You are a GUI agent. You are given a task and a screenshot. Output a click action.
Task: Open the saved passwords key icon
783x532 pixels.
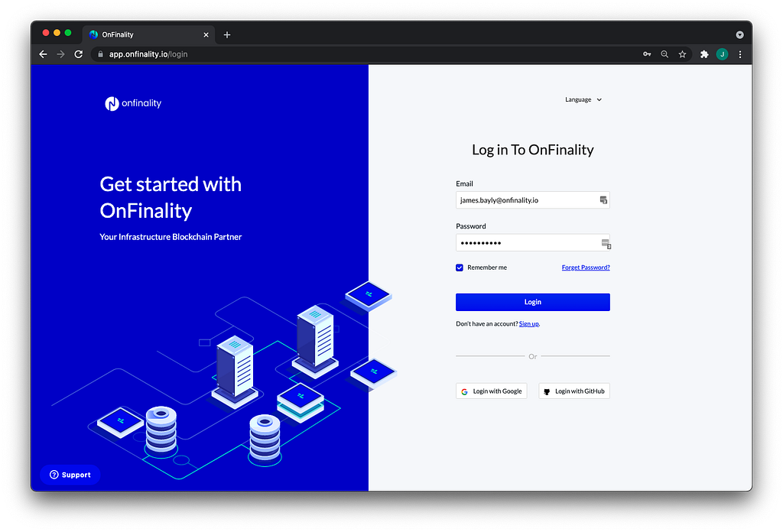[647, 54]
